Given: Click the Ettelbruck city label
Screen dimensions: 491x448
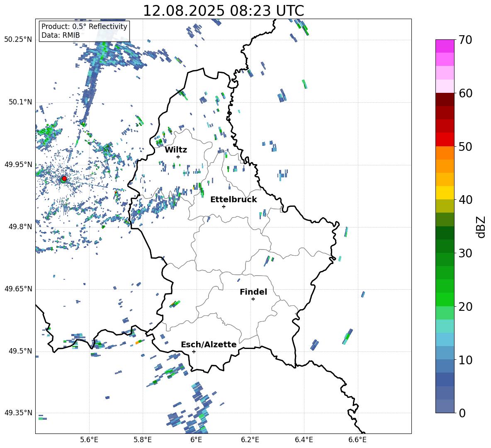Looking at the screenshot, I should (x=233, y=200).
